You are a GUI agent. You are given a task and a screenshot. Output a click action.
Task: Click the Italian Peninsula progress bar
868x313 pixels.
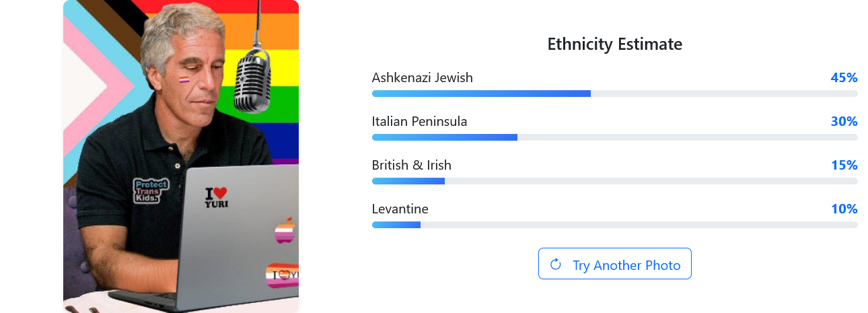pyautogui.click(x=614, y=137)
